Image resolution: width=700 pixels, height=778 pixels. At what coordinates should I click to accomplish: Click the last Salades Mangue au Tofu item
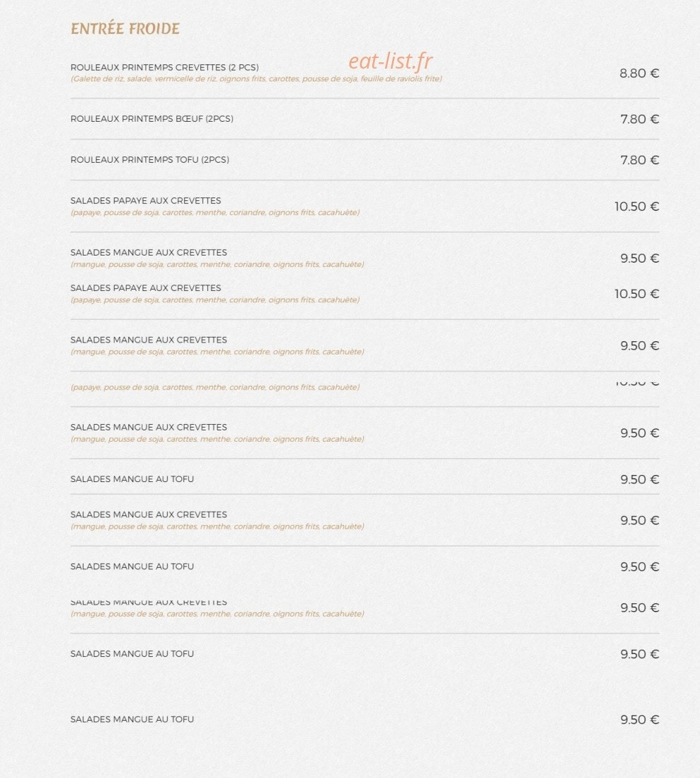(x=132, y=719)
